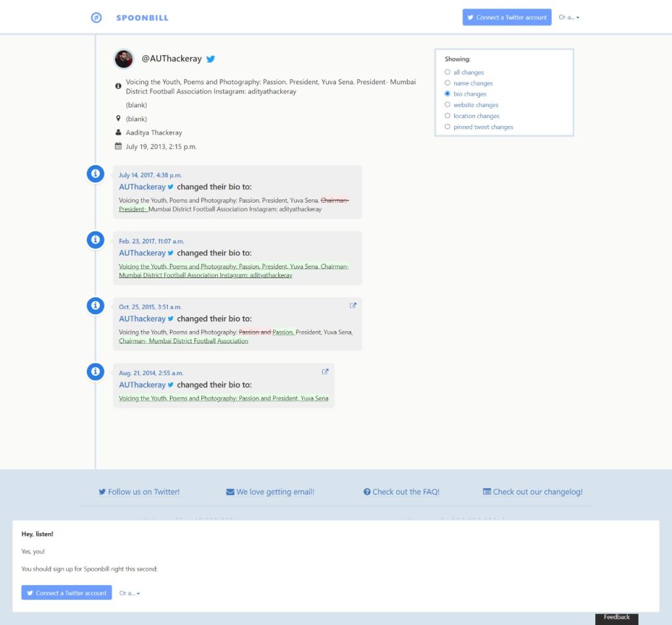Click the header "Connect a Twitter account" button

click(507, 18)
